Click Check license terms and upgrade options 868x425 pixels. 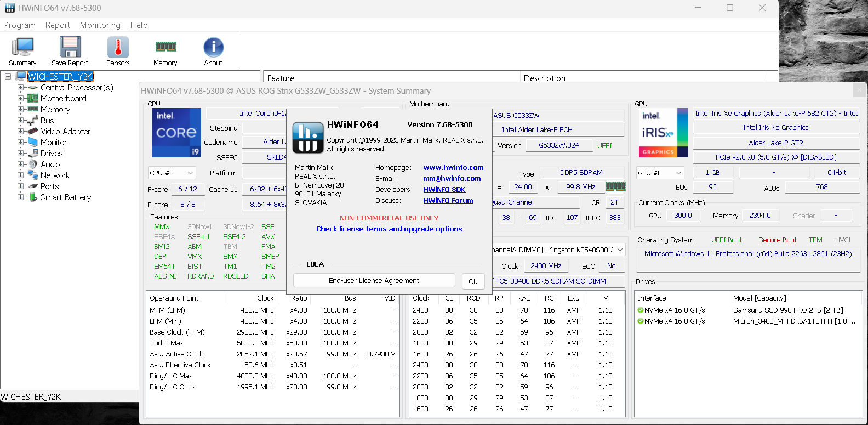(x=389, y=229)
